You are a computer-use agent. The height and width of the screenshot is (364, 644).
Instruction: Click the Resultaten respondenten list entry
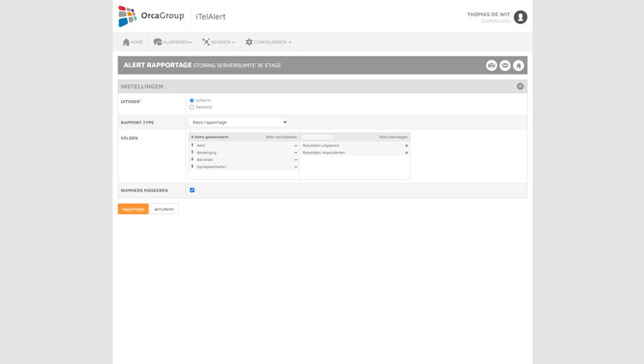point(355,152)
